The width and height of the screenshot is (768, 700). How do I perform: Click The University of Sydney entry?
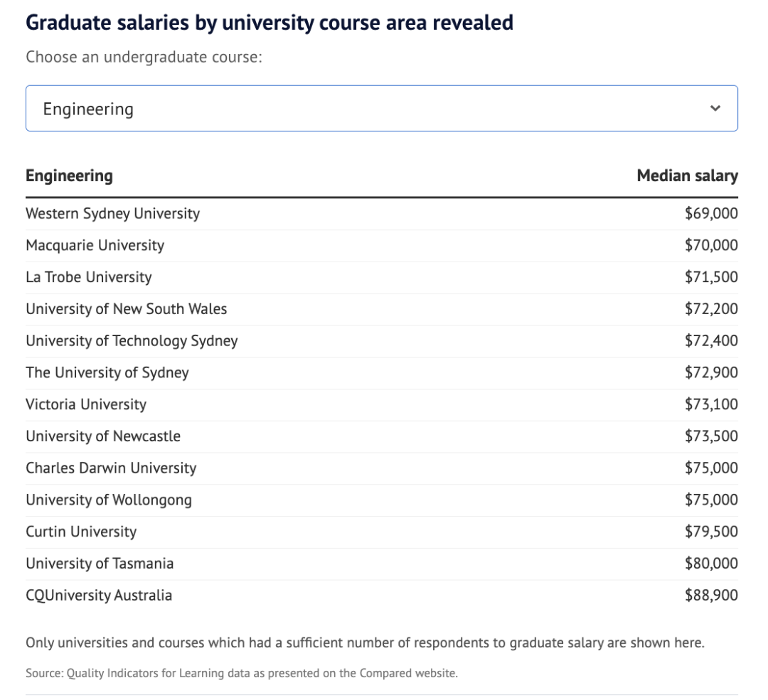107,372
